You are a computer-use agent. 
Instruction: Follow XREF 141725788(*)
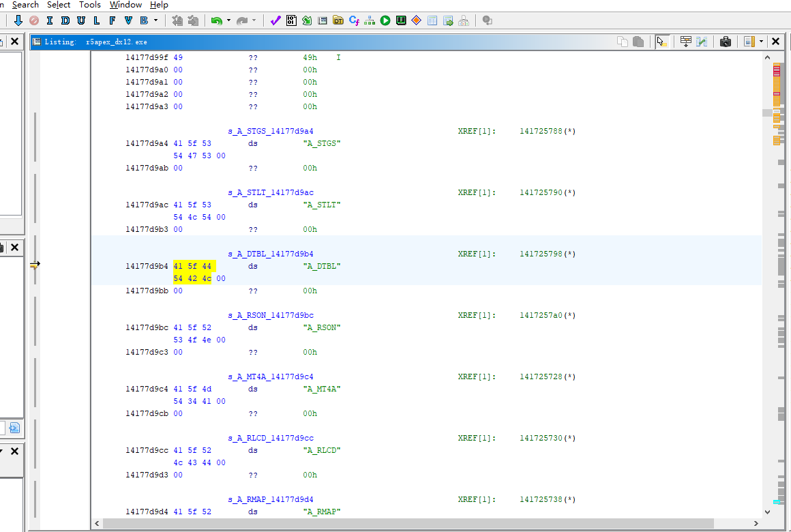(548, 131)
